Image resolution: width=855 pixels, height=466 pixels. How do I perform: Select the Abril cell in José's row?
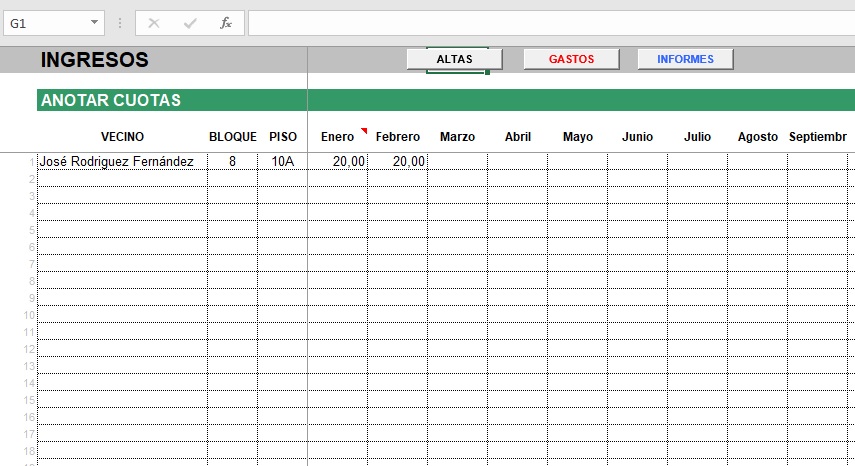(x=517, y=161)
